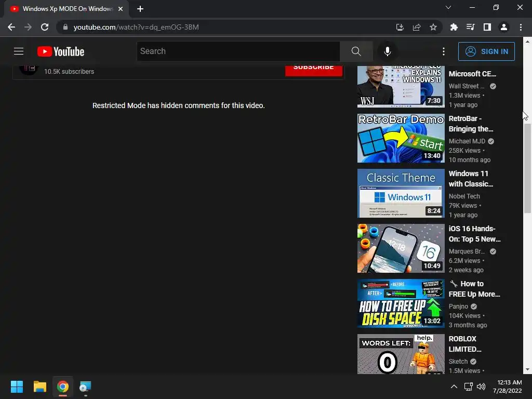Click the Chrome taskbar icon
Screen dimensions: 532x399
pyautogui.click(x=63, y=387)
